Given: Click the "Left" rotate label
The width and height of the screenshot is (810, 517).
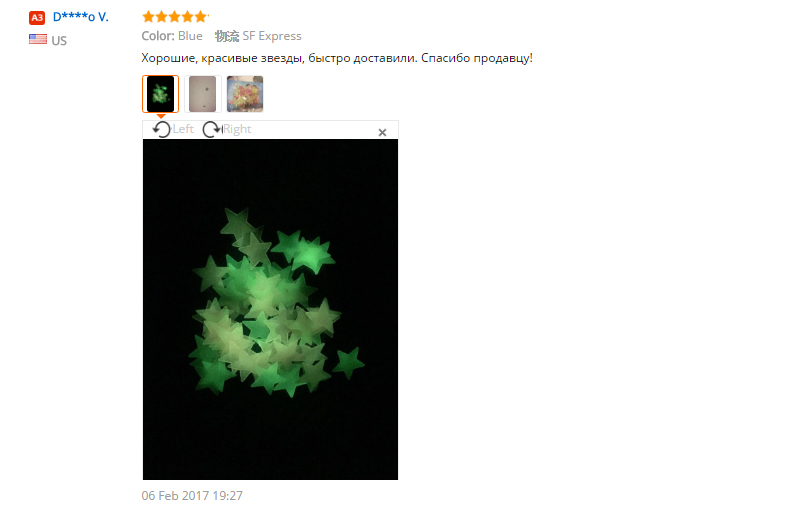Looking at the screenshot, I should [x=183, y=129].
